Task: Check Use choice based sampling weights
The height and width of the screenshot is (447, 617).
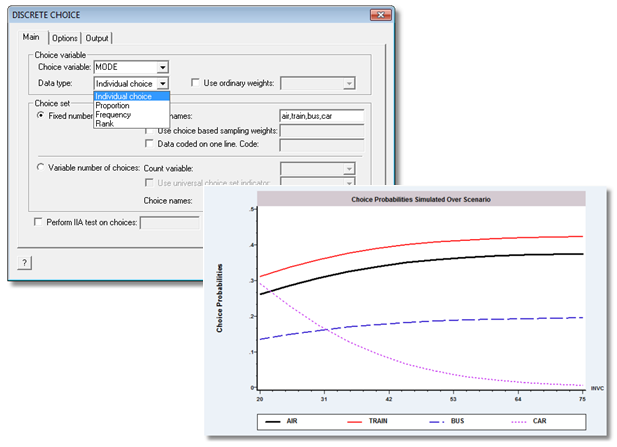Action: point(151,130)
